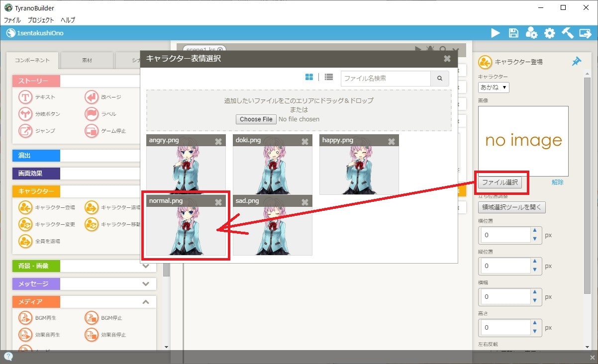The height and width of the screenshot is (364, 598).
Task: Click the search magnifier button in dialog
Action: coord(440,79)
